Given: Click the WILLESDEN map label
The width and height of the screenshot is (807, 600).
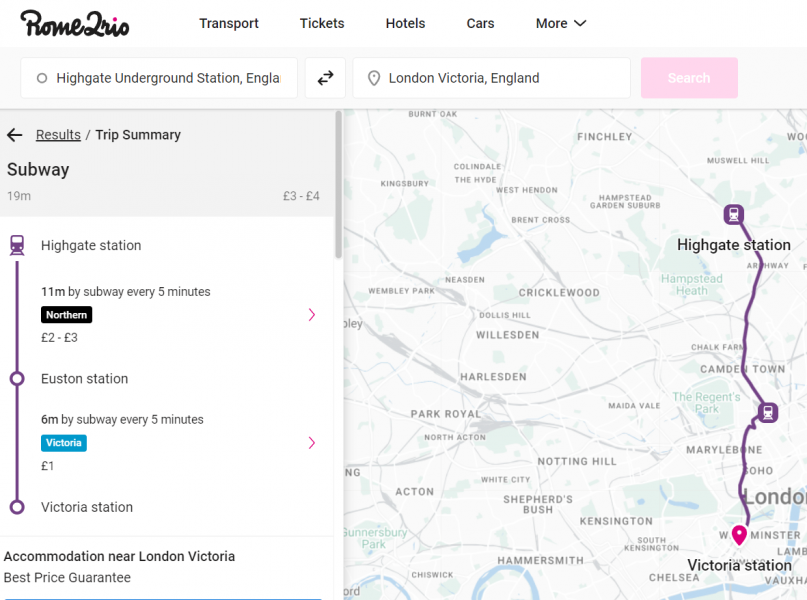Looking at the screenshot, I should click(x=507, y=335).
